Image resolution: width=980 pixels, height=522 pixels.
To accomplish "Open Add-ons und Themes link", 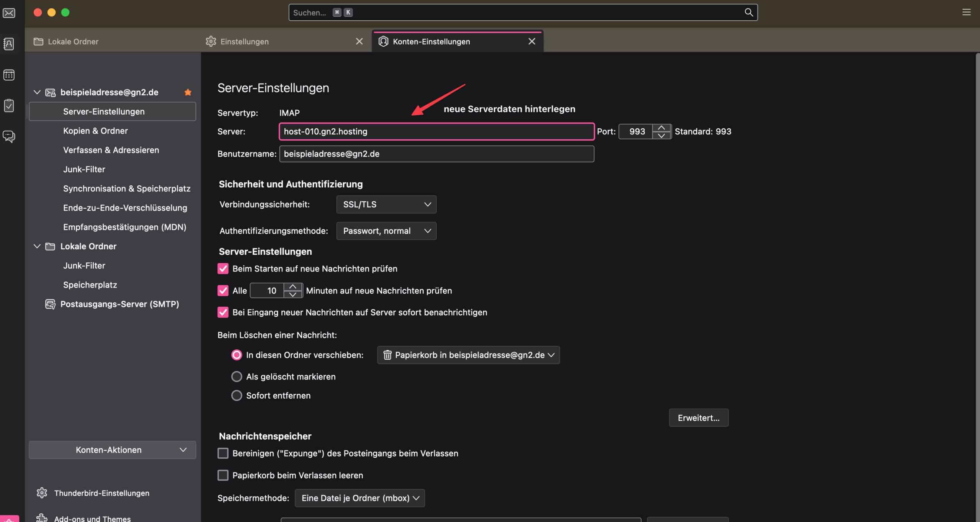I will [x=92, y=518].
